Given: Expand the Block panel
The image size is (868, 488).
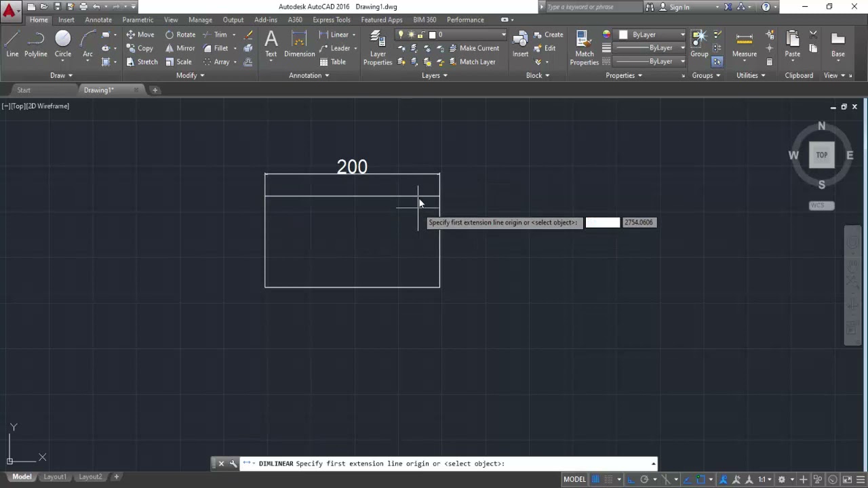Looking at the screenshot, I should point(538,75).
